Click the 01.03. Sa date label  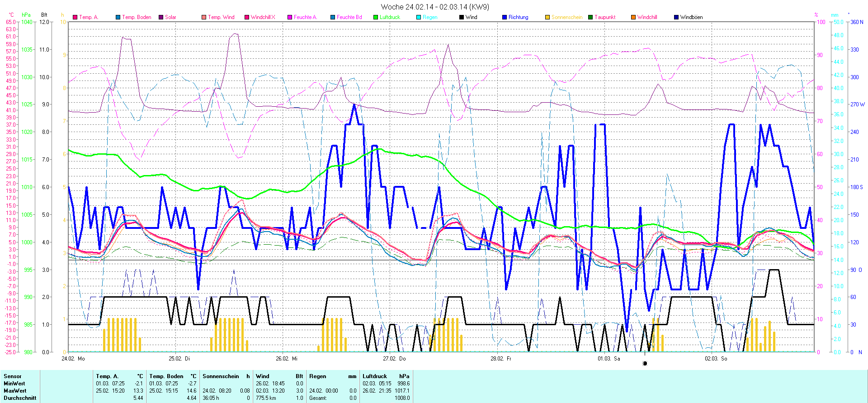click(609, 358)
